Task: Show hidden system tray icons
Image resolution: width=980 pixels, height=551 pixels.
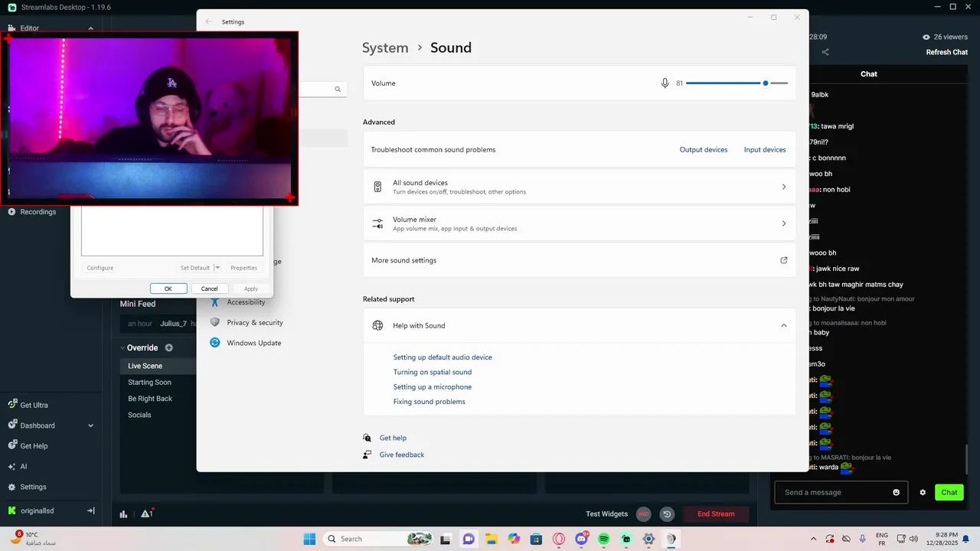Action: (813, 539)
